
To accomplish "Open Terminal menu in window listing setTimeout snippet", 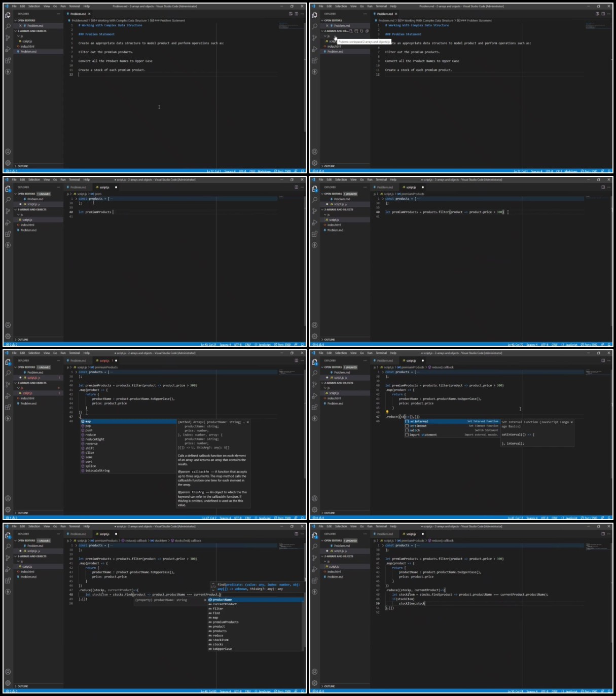I will [x=381, y=353].
